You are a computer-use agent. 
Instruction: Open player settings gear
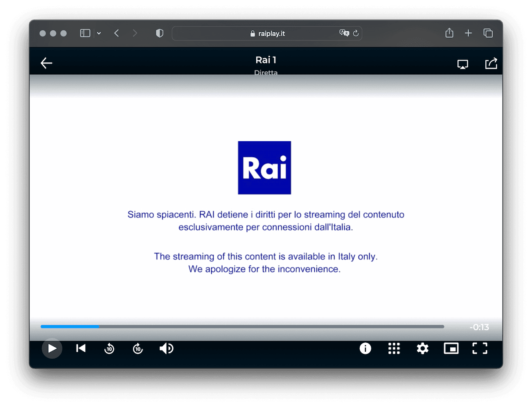point(423,348)
